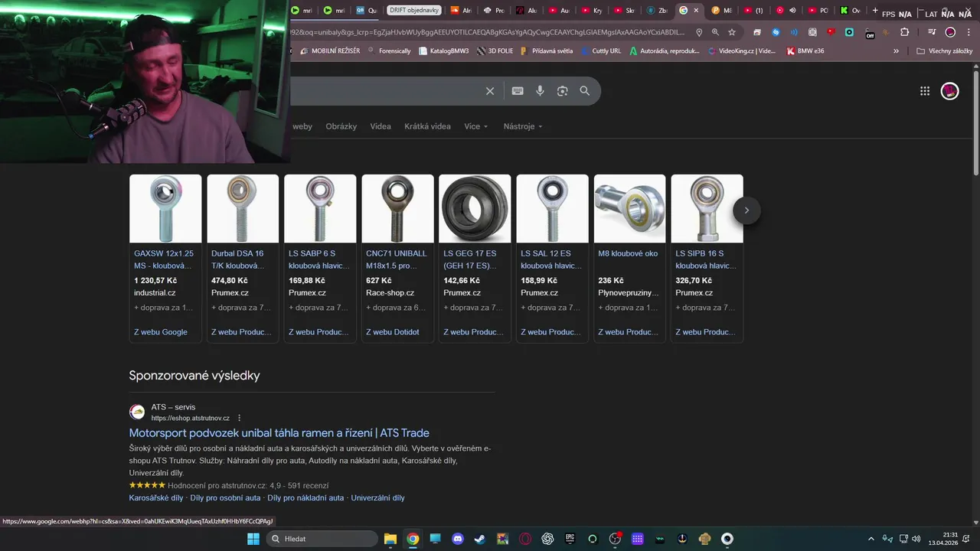980x551 pixels.
Task: Open Chrome three-dot menu
Action: tap(969, 32)
